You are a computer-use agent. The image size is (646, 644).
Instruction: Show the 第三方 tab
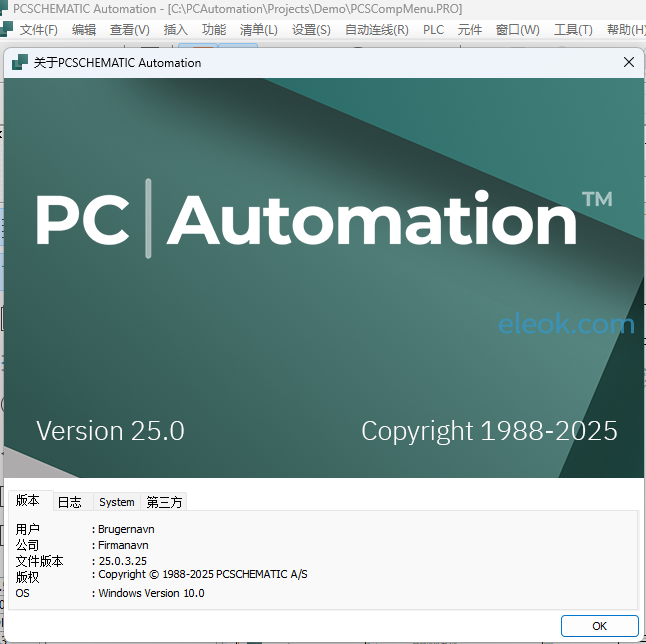tap(165, 502)
